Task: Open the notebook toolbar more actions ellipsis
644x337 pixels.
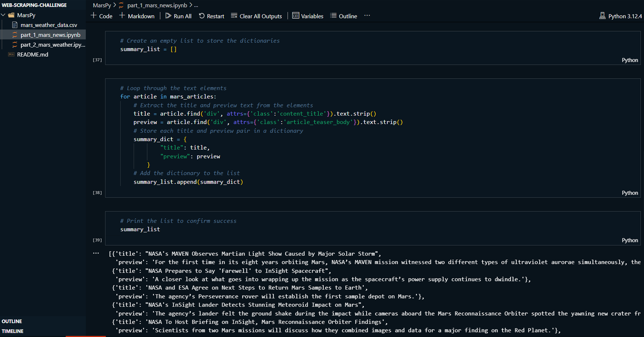Action: [x=367, y=16]
